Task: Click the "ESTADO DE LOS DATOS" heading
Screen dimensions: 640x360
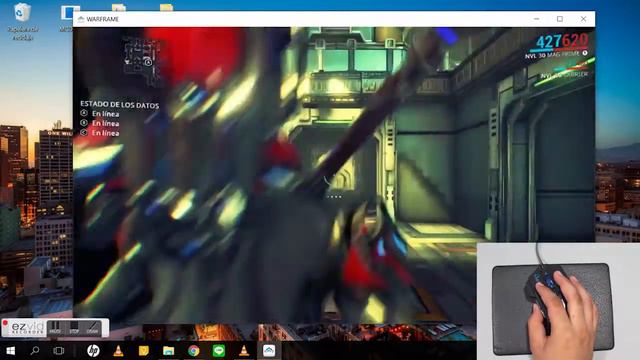Action: (120, 105)
